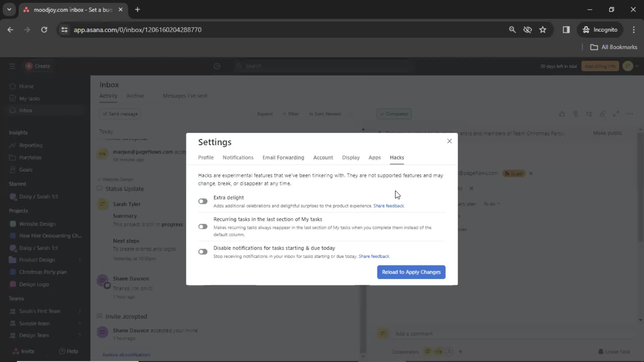
Task: Open a new browser tab
Action: tap(138, 9)
